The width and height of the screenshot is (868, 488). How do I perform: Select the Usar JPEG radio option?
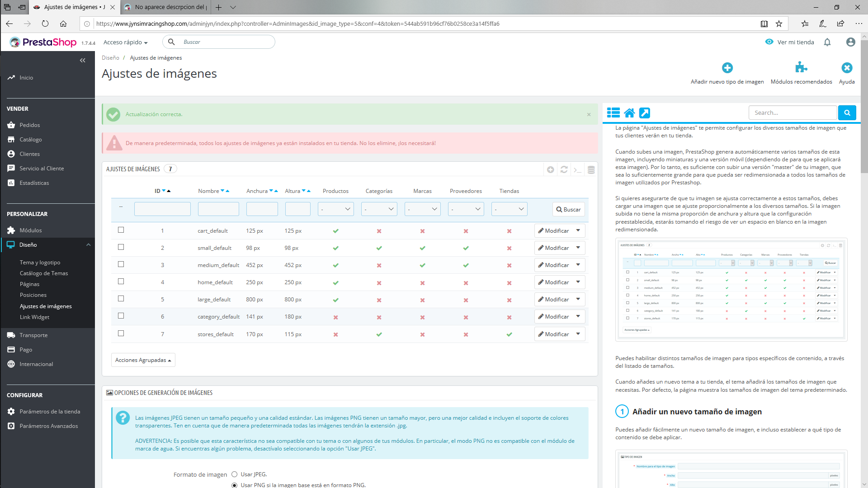pyautogui.click(x=234, y=474)
